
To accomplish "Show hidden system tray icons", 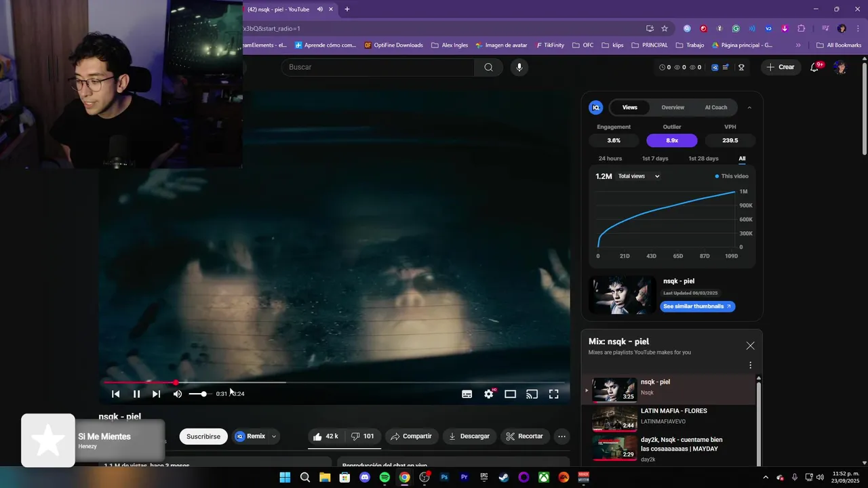I will [x=766, y=477].
